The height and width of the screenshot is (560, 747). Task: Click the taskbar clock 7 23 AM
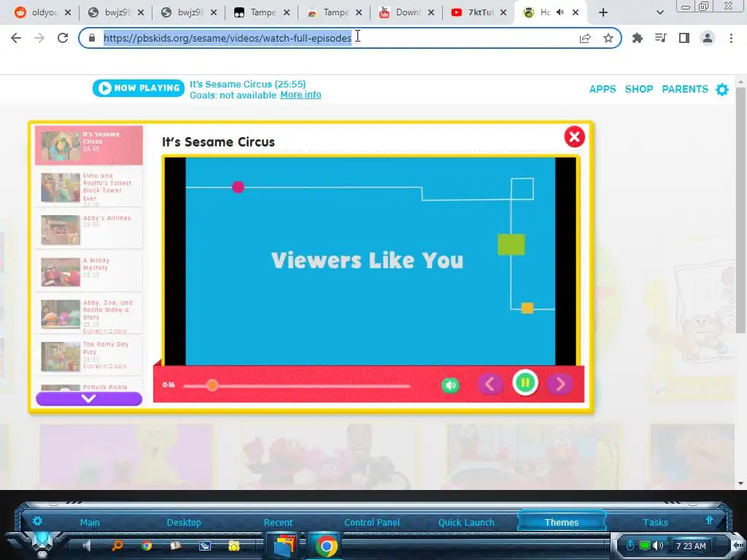(691, 546)
